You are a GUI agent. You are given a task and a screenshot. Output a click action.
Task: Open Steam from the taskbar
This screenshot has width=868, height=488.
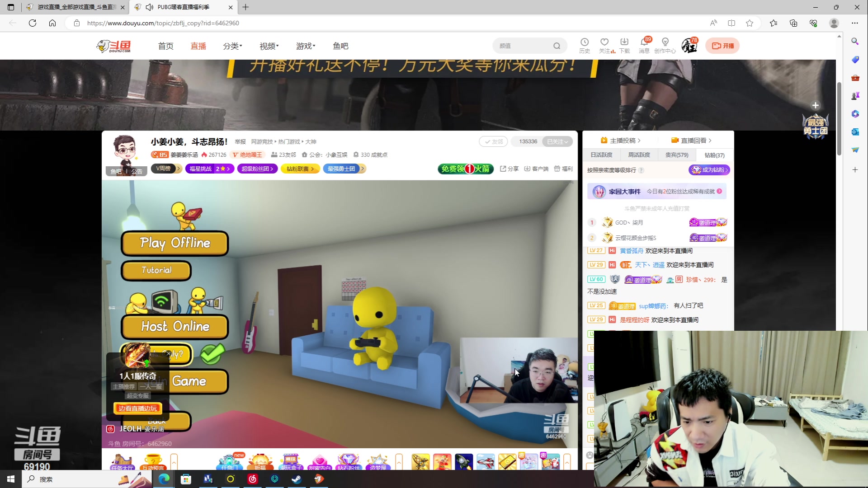[297, 479]
